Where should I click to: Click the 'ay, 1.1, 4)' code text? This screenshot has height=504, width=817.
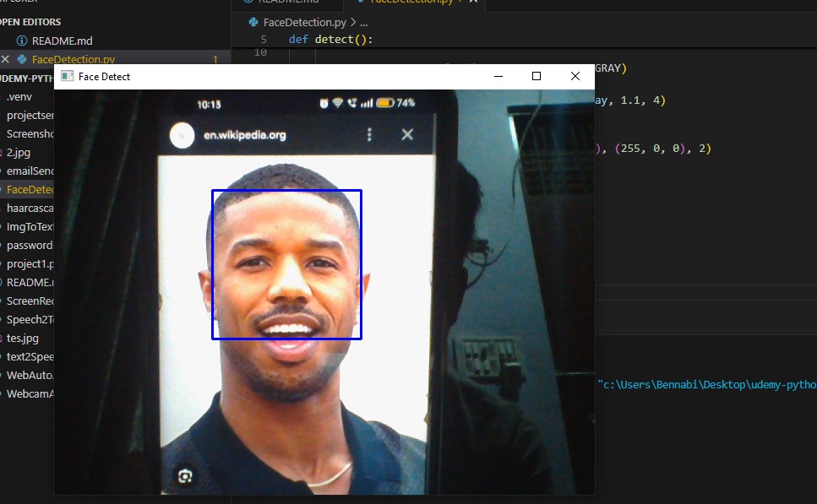click(630, 100)
